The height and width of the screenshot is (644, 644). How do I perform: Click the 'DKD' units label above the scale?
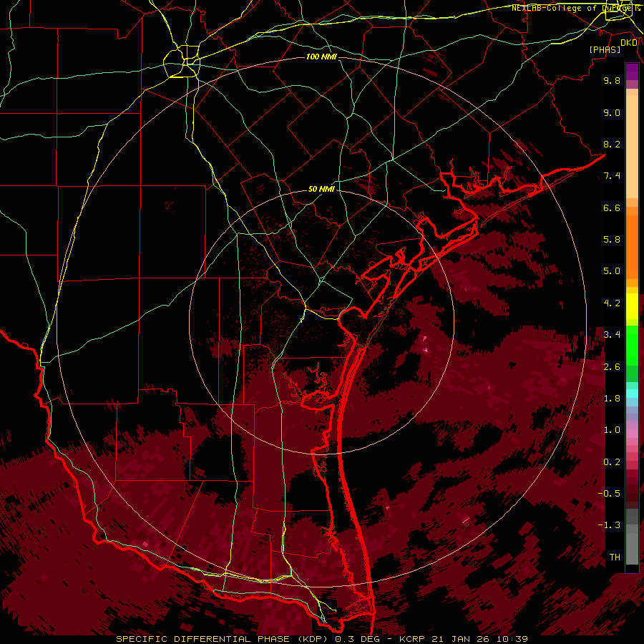click(x=629, y=43)
